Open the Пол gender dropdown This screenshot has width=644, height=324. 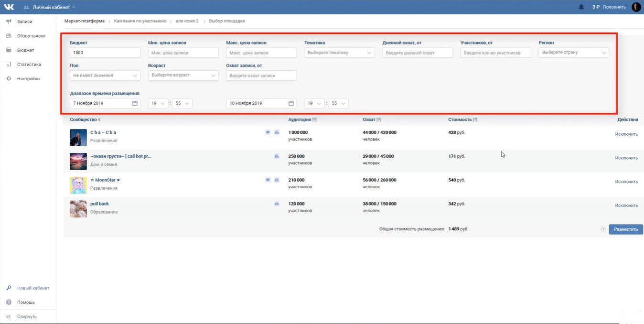[x=105, y=76]
